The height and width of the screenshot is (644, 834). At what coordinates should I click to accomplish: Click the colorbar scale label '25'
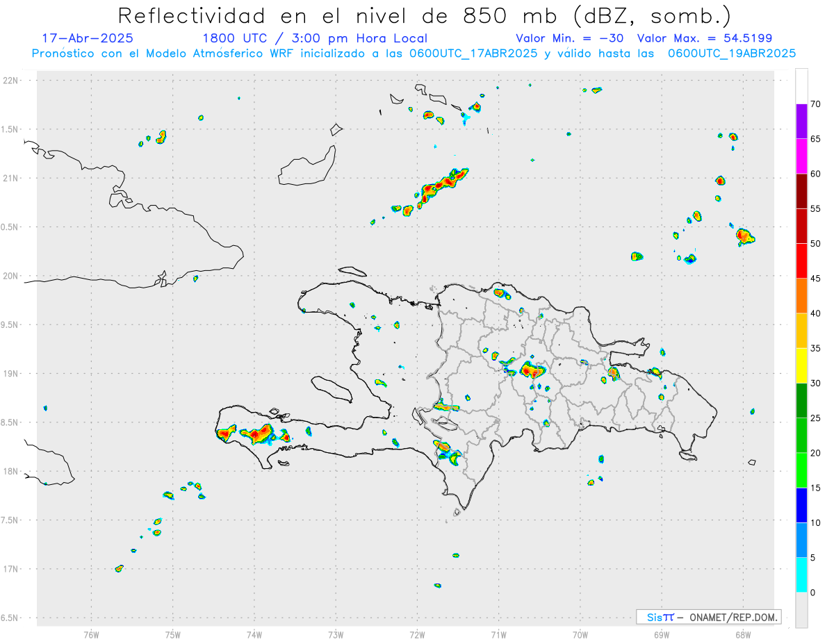tap(815, 418)
